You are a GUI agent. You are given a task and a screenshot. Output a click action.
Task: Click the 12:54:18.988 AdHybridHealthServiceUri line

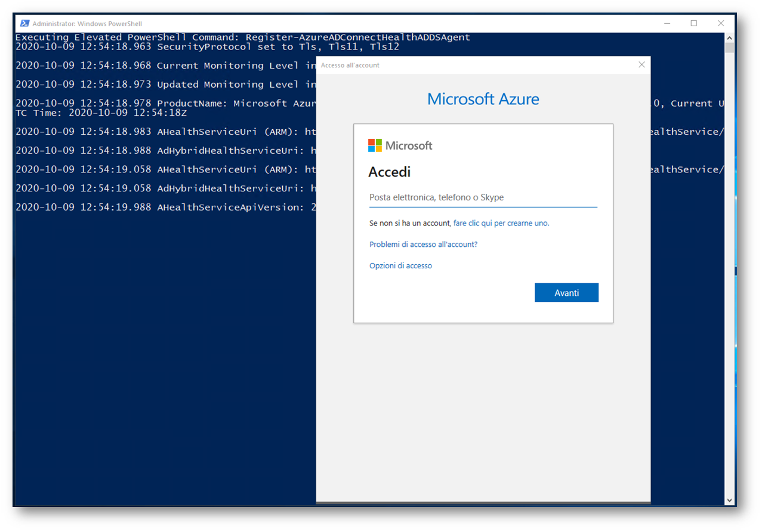(166, 150)
